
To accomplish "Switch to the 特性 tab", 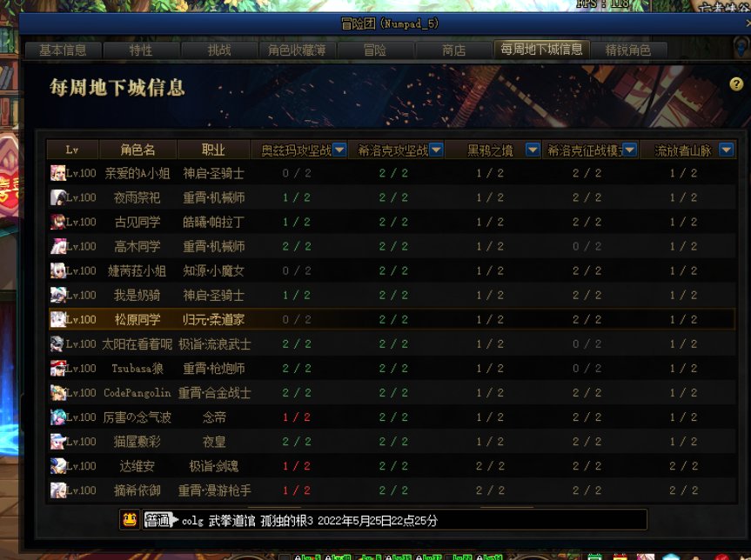I will (x=141, y=50).
